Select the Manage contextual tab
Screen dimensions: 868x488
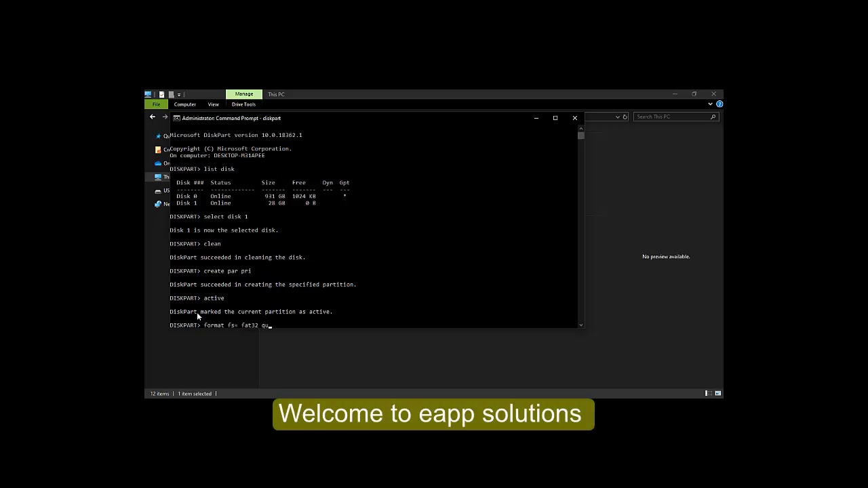244,94
